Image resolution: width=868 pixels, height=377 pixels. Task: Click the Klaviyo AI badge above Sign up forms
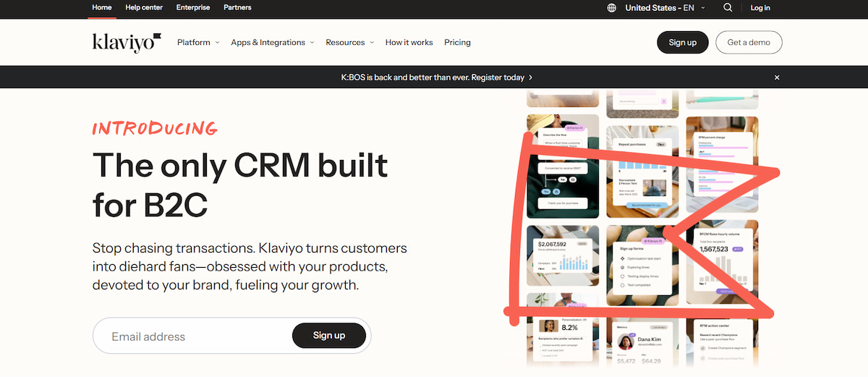[652, 240]
